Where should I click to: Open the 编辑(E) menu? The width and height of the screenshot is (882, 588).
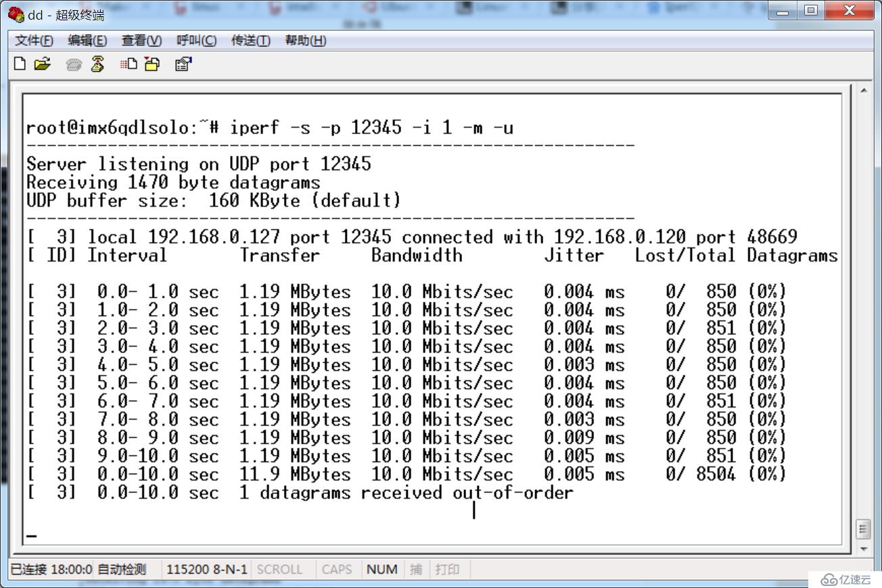click(x=87, y=41)
